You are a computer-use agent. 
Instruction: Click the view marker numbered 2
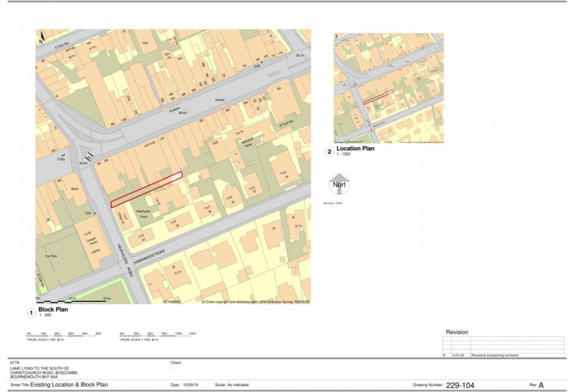pos(329,152)
